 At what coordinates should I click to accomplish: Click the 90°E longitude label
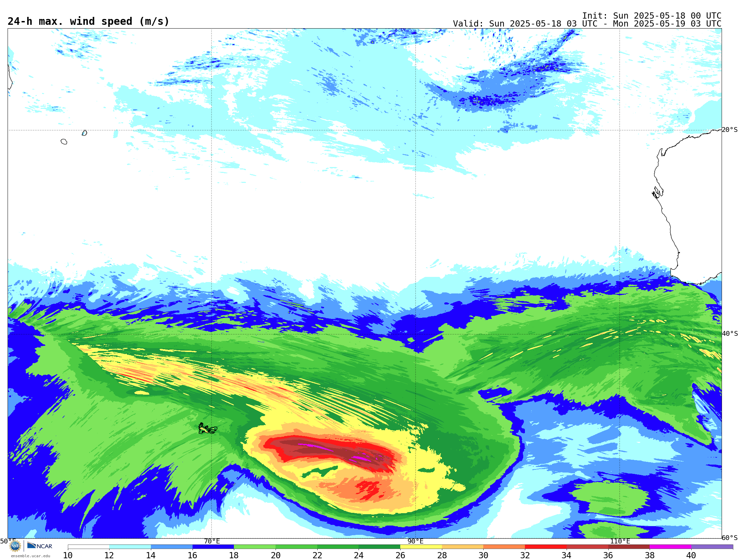point(415,541)
